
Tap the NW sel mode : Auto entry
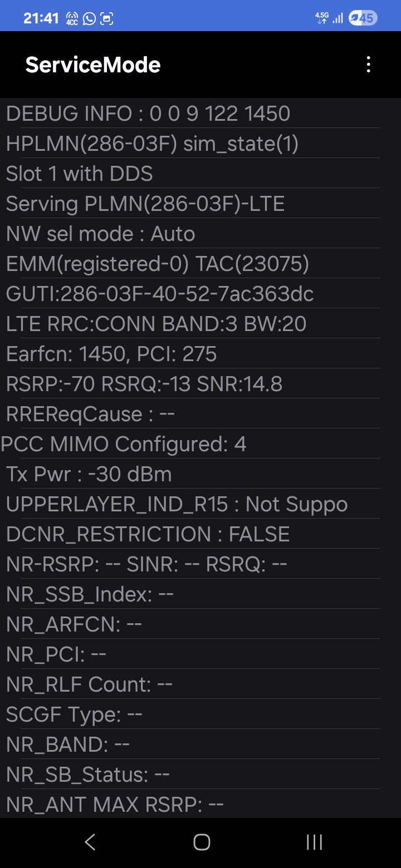pos(190,234)
